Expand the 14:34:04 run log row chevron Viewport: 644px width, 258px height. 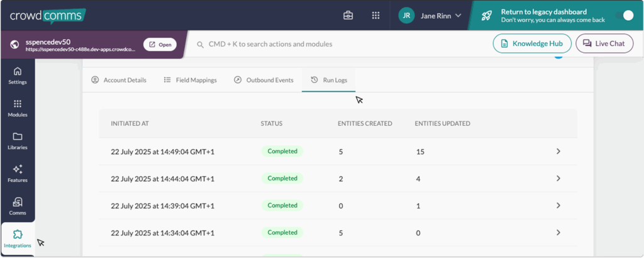[558, 233]
